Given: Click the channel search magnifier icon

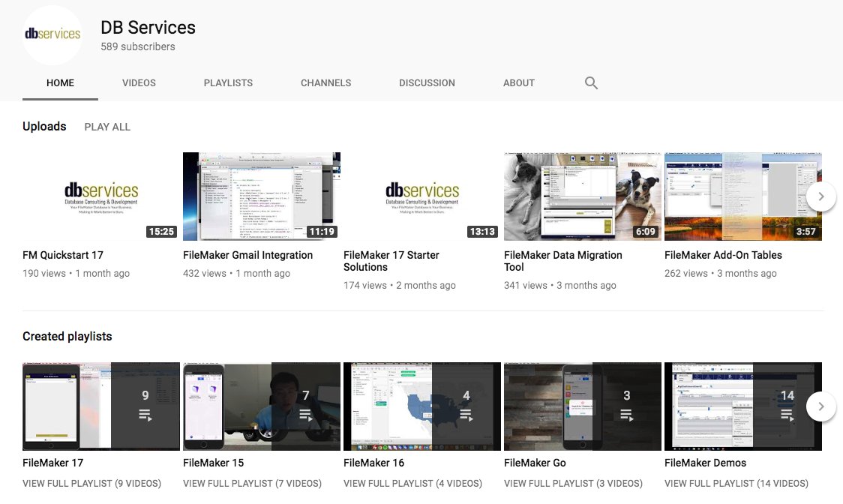Looking at the screenshot, I should [x=591, y=82].
